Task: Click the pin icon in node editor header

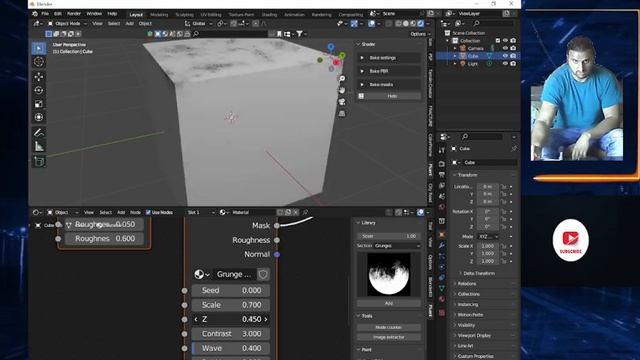Action: (x=305, y=212)
